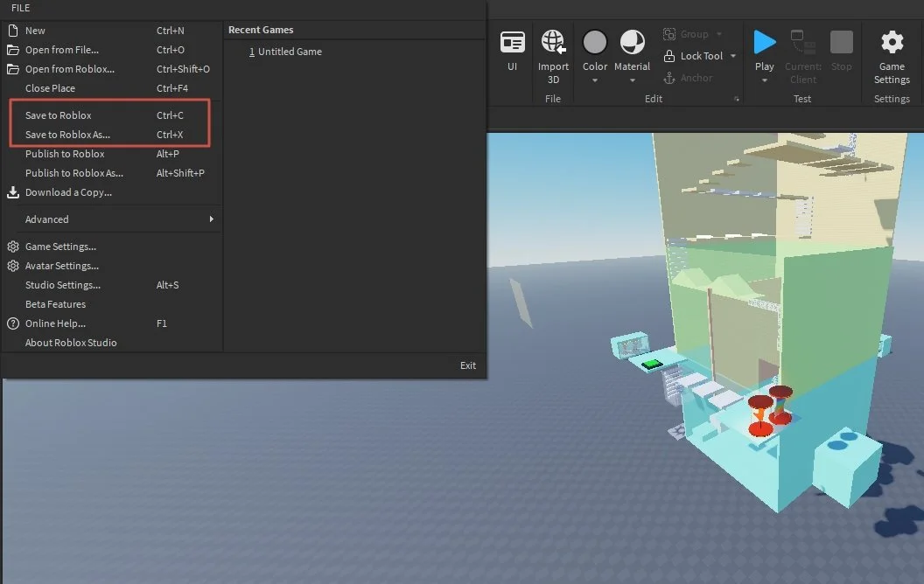Click Open from File... text
The image size is (924, 584).
click(x=62, y=50)
